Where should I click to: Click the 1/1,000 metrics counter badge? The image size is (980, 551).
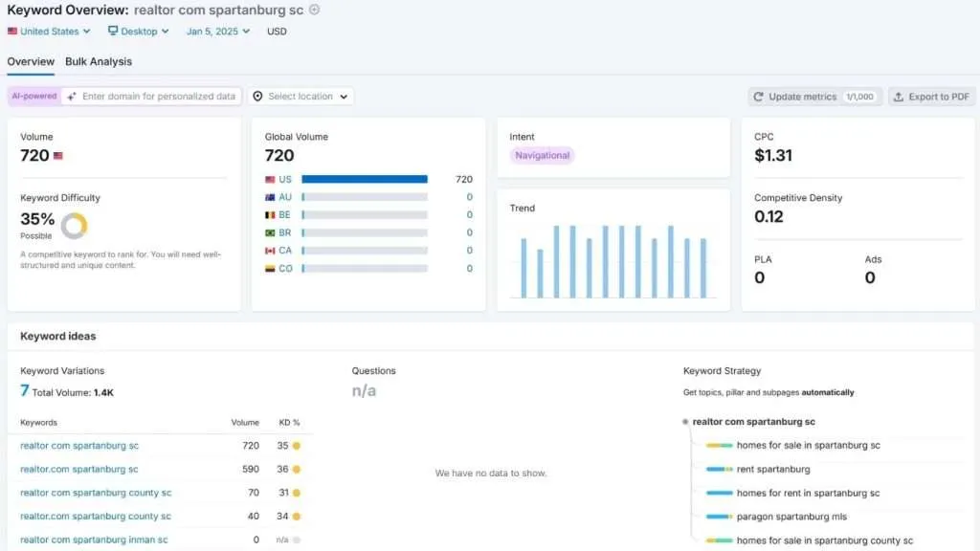pos(860,97)
